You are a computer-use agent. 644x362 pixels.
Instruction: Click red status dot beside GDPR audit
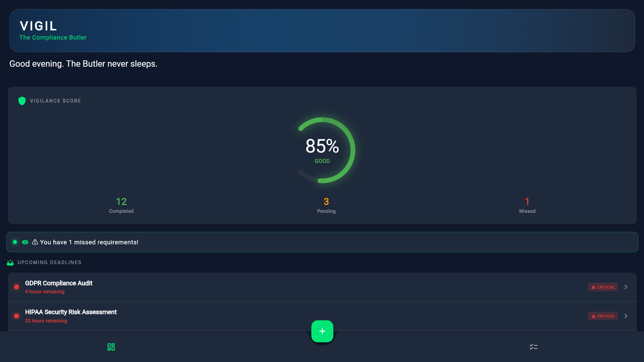click(x=16, y=287)
